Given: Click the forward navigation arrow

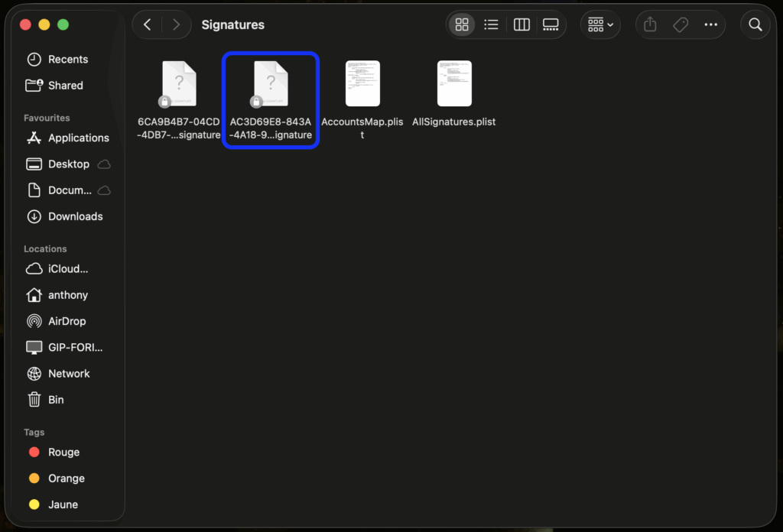Looking at the screenshot, I should point(177,25).
